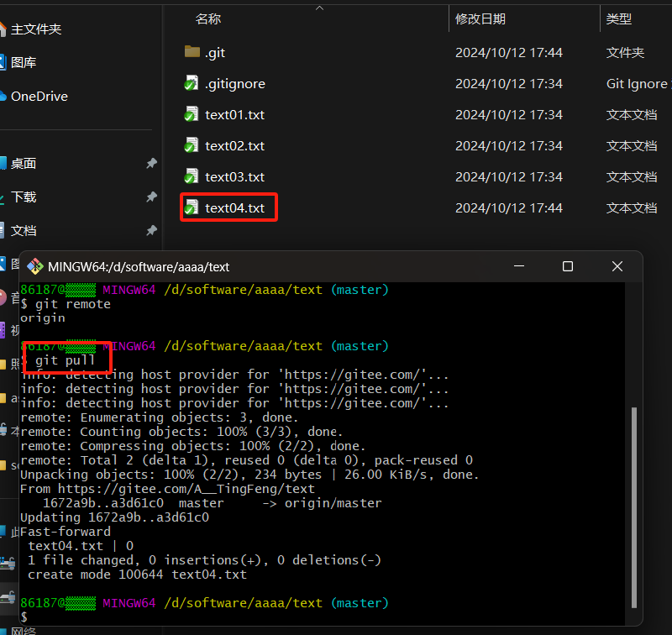Click the MINGW64 terminal title text
The width and height of the screenshot is (672, 635).
[139, 267]
